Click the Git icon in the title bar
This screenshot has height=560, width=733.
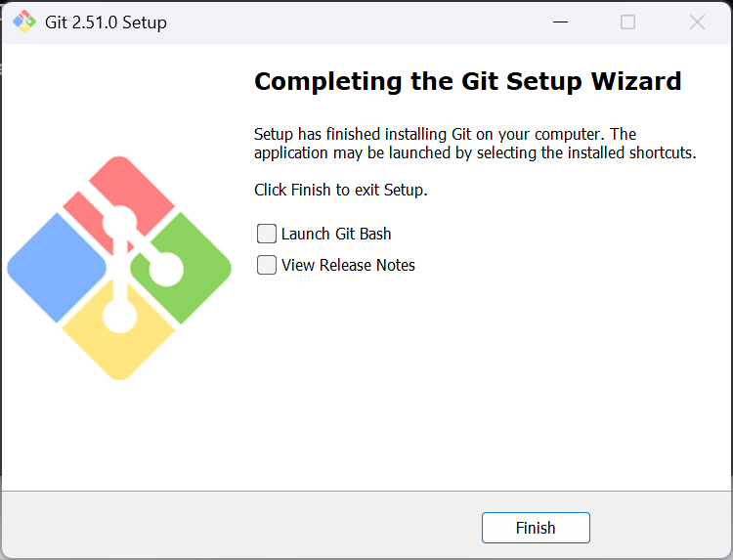23,22
